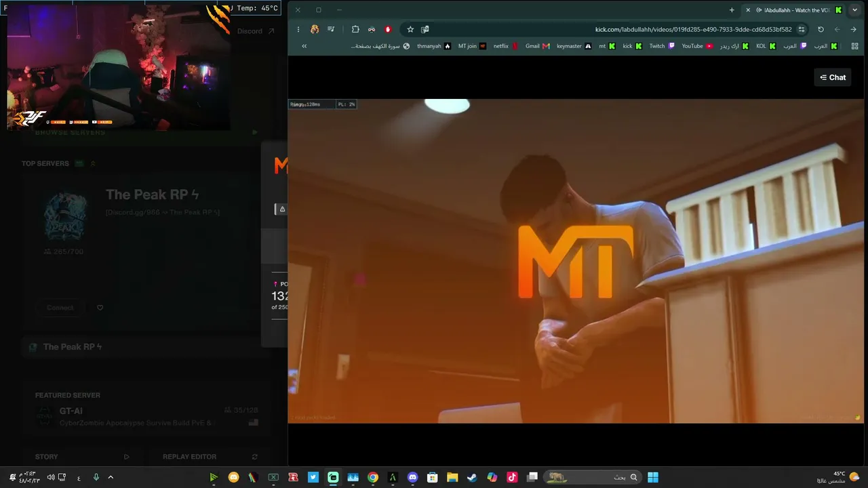Click the red ad-blocker extension icon
The height and width of the screenshot is (488, 868).
point(388,30)
